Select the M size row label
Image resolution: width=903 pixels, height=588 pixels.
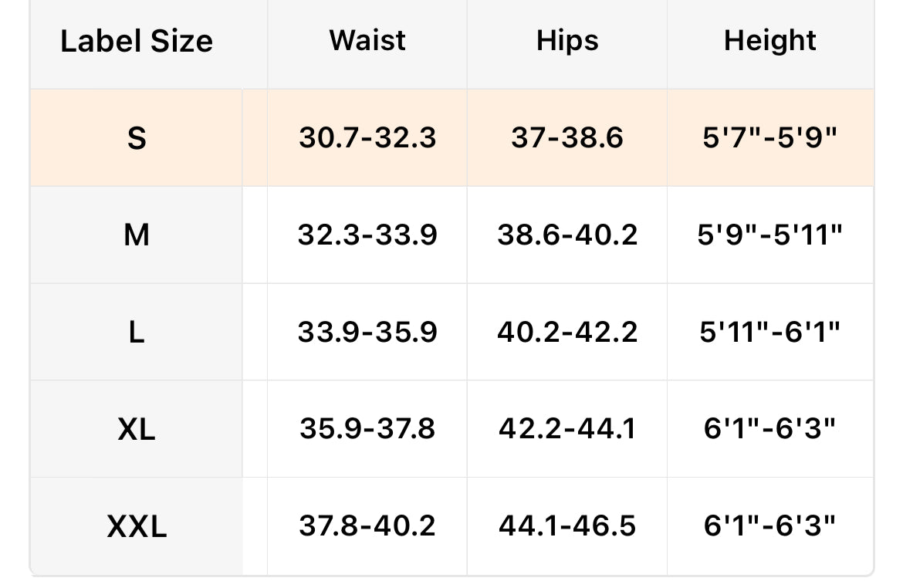[137, 235]
